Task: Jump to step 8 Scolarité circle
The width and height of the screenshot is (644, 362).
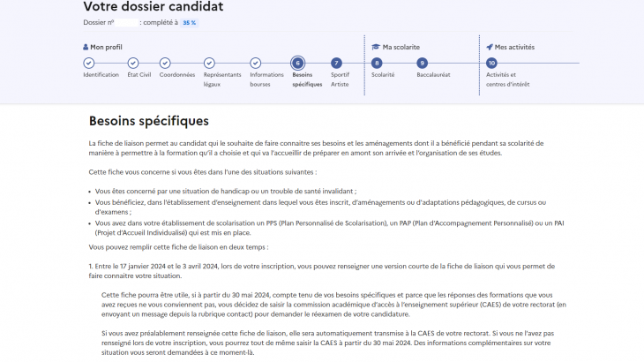Action: click(377, 63)
